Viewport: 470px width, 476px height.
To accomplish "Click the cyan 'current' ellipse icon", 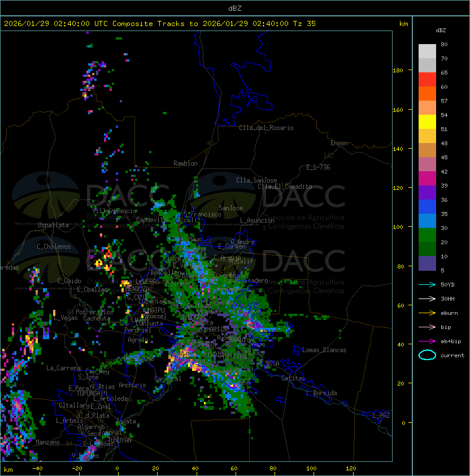I will [x=427, y=355].
